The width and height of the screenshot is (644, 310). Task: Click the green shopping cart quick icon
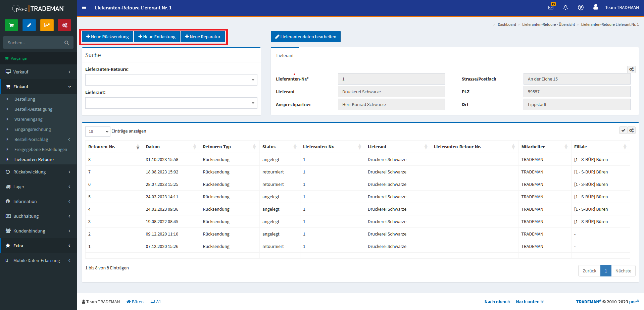(x=11, y=25)
